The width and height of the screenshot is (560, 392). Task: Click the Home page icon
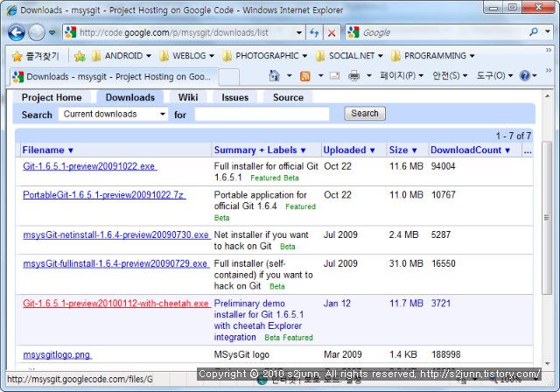(x=274, y=75)
